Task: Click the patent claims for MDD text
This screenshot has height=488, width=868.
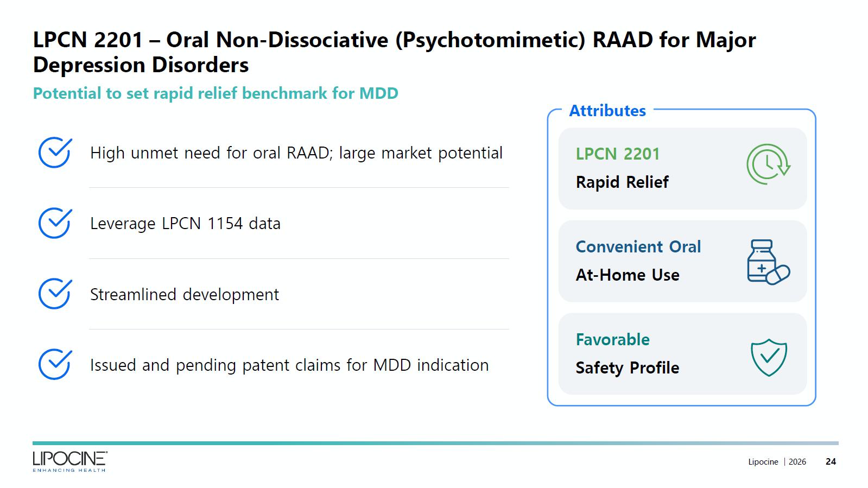Action: tap(289, 365)
